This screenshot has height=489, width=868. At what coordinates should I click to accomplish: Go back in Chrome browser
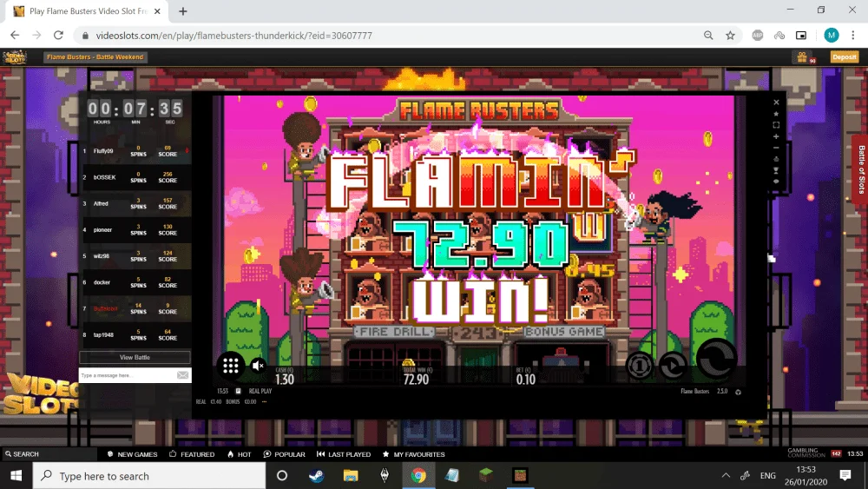pos(15,36)
